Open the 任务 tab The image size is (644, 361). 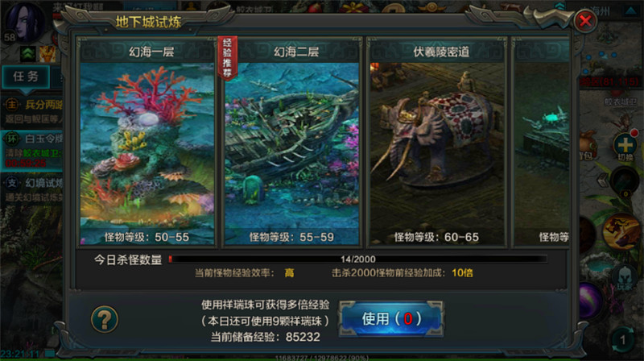pos(26,77)
